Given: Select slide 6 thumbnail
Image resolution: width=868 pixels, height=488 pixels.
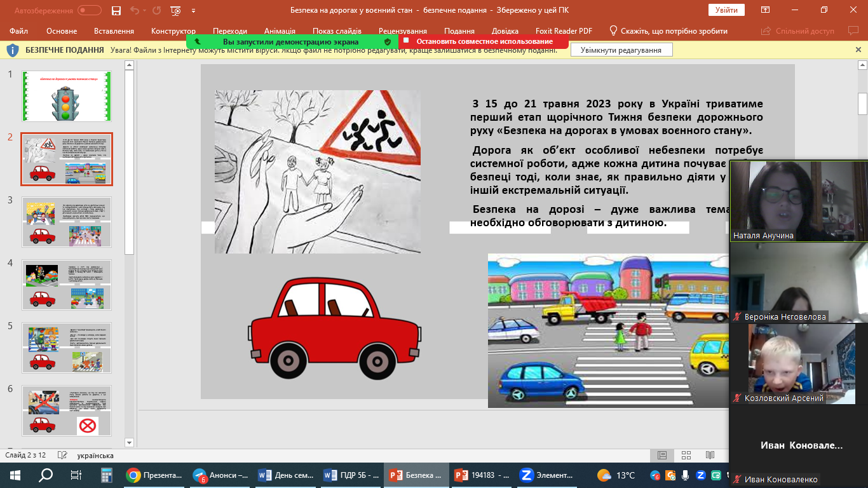Looking at the screenshot, I should (x=67, y=410).
